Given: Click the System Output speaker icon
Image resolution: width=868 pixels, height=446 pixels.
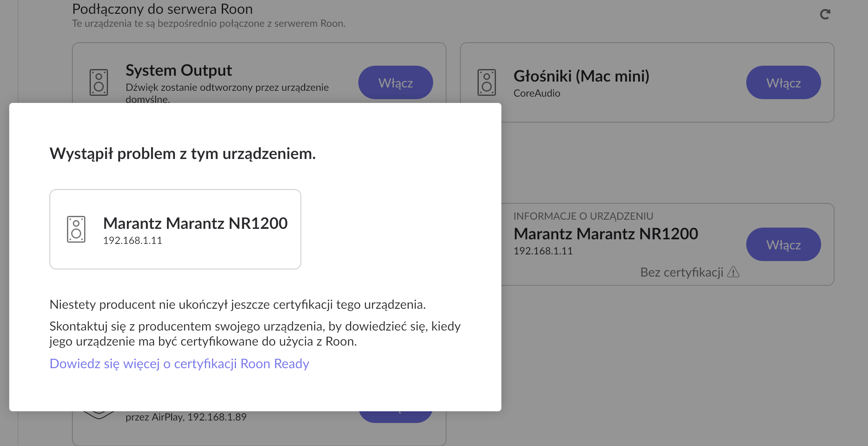Looking at the screenshot, I should (x=99, y=82).
